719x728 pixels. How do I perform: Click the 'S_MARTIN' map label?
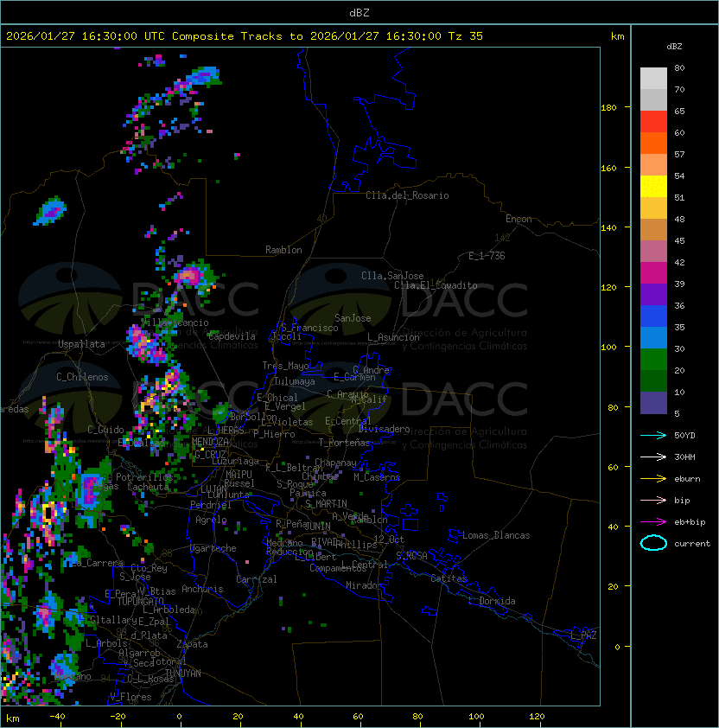[327, 504]
